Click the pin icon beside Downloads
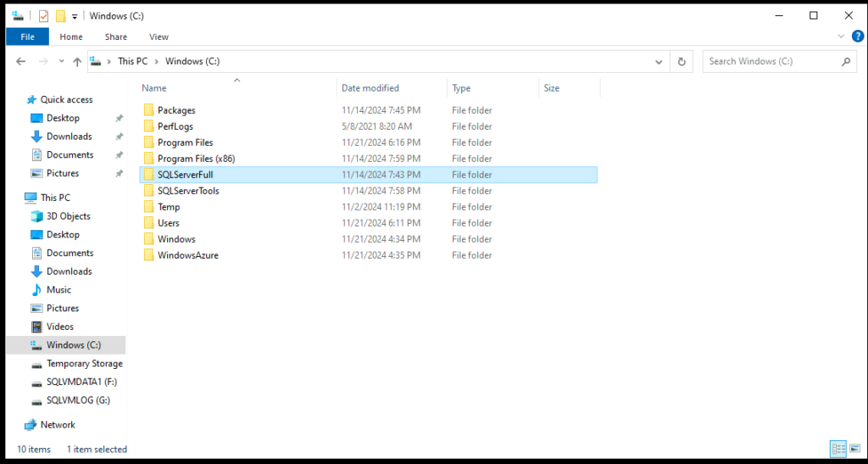Viewport: 868px width, 464px height. tap(119, 137)
